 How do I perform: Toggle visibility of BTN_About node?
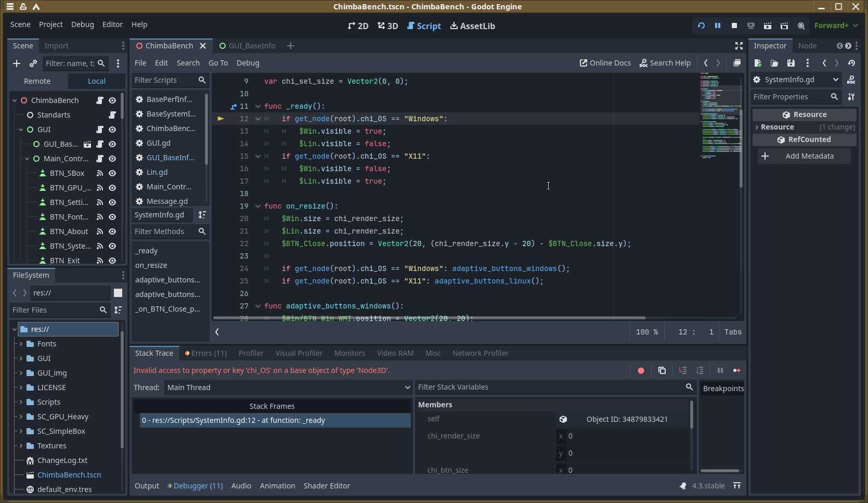pos(112,231)
